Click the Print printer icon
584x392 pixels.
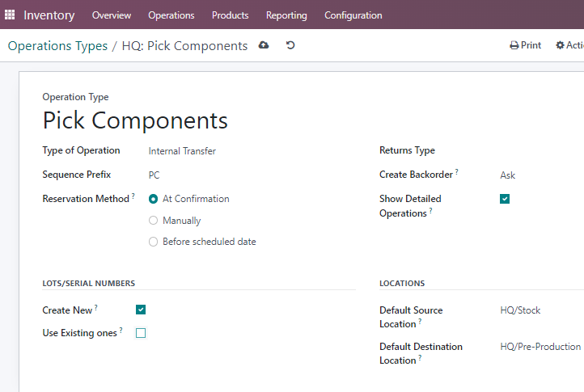click(x=514, y=45)
